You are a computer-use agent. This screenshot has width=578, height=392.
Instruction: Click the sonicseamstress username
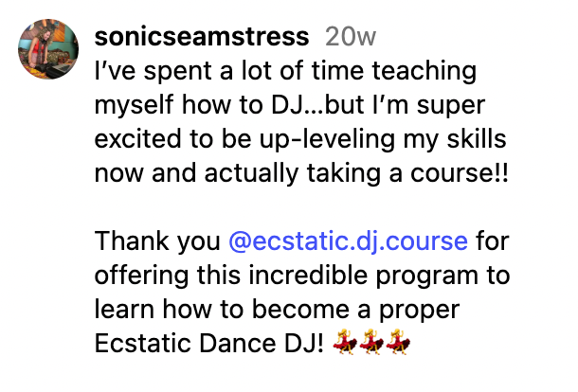(x=202, y=37)
